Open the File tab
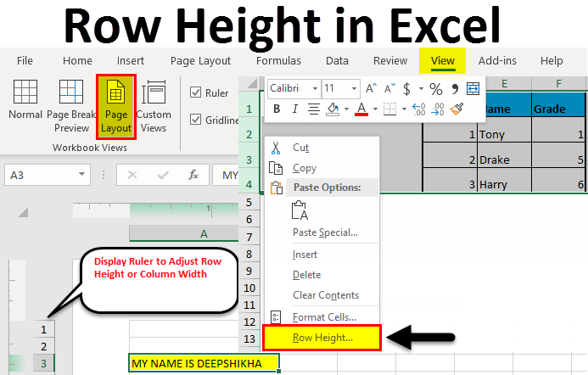This screenshot has width=588, height=375. click(x=25, y=61)
